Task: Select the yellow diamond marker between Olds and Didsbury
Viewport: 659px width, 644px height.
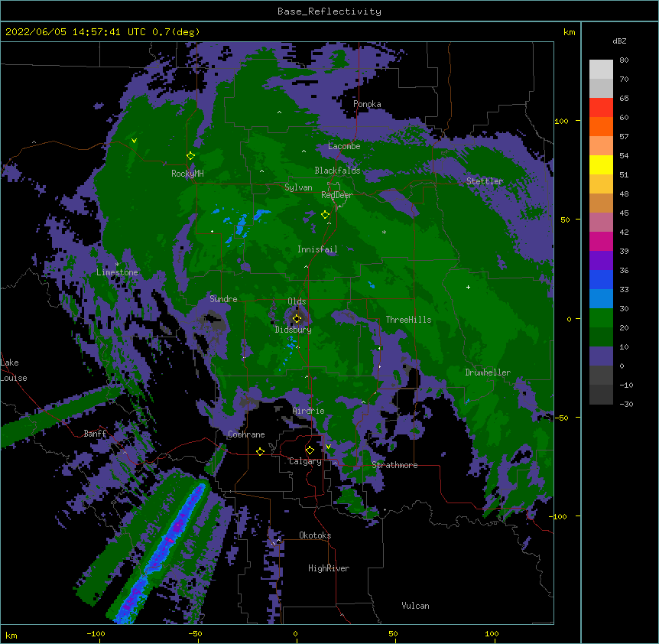Action: point(297,318)
